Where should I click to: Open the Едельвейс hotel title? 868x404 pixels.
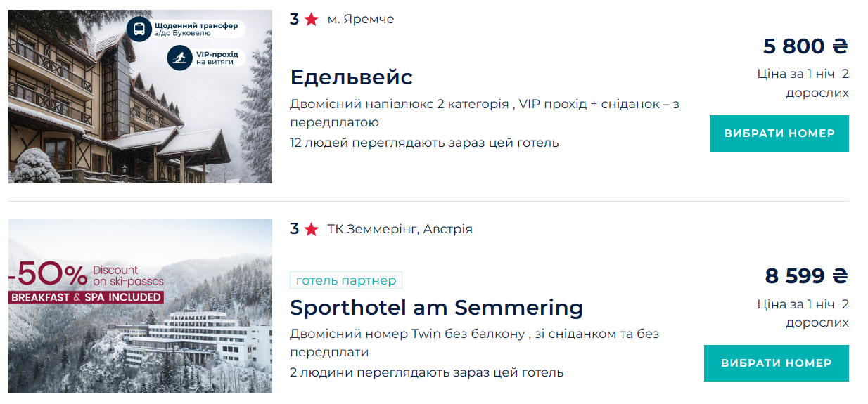point(351,77)
